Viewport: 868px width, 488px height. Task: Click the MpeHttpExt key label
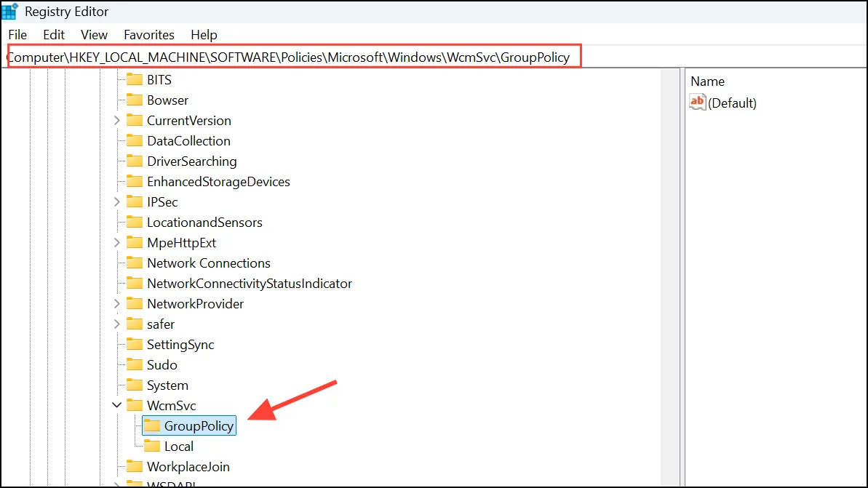(182, 243)
